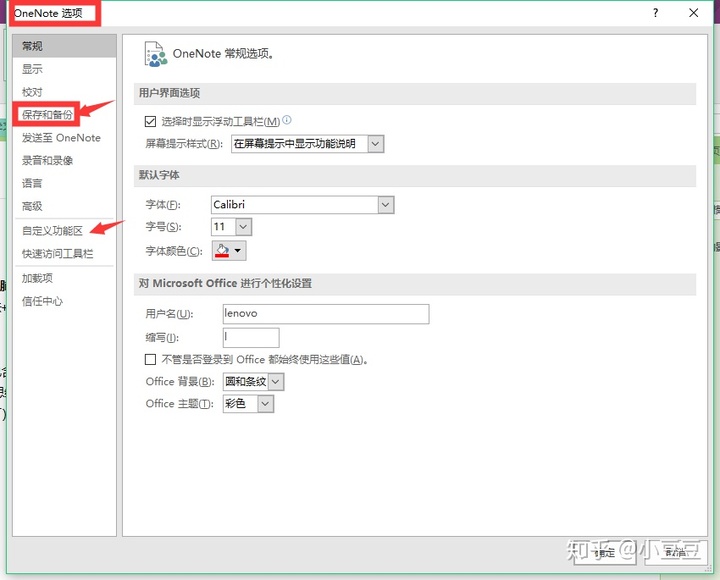Viewport: 720px width, 580px height.
Task: Click the 确定 button
Action: click(604, 552)
